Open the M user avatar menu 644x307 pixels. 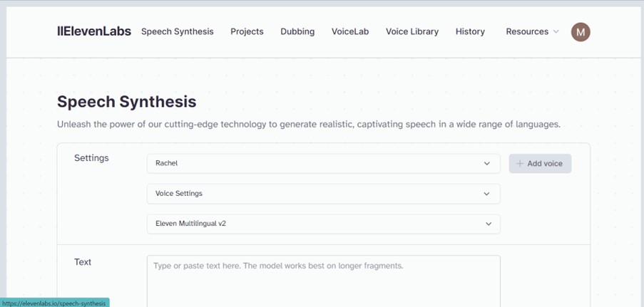(581, 32)
